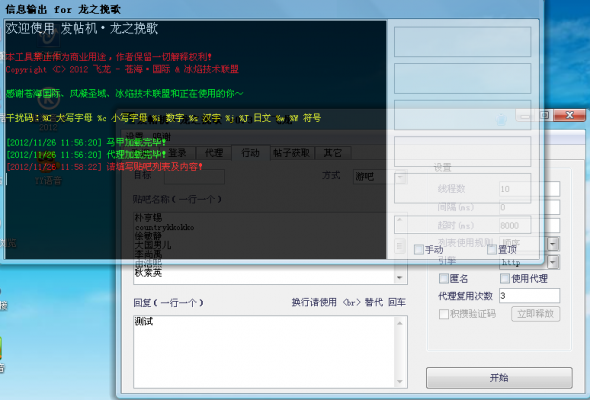Check the 匿名 option

point(444,278)
